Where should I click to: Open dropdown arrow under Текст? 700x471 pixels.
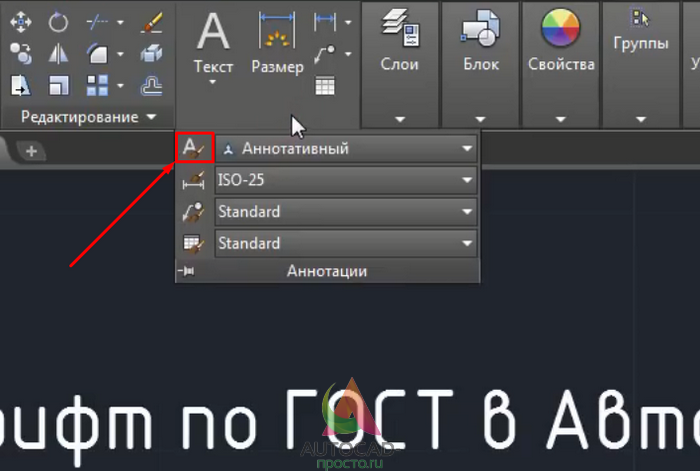[212, 82]
